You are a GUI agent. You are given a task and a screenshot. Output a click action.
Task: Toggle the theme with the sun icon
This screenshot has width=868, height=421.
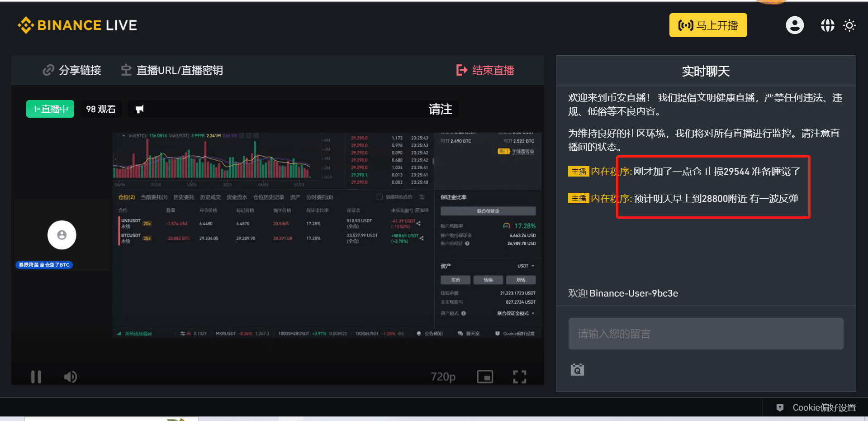[849, 25]
